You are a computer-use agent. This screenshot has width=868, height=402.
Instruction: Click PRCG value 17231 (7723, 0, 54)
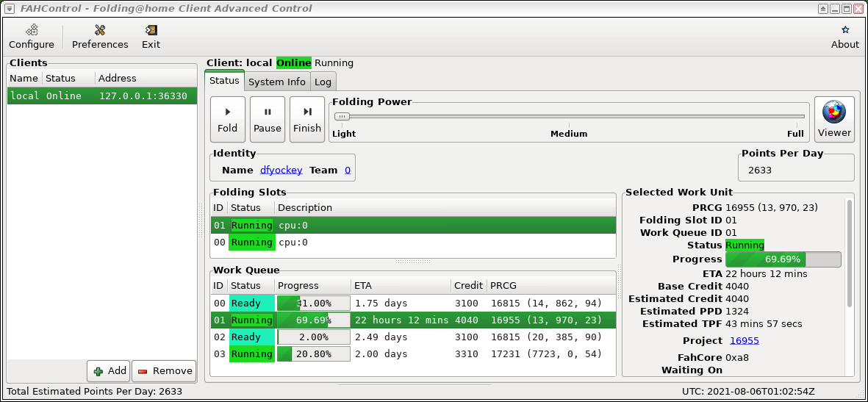point(546,353)
